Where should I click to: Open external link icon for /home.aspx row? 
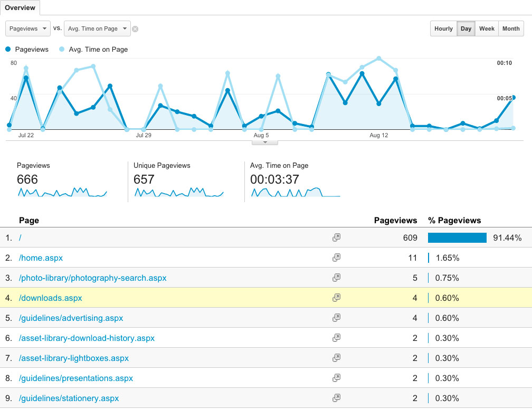pyautogui.click(x=336, y=258)
